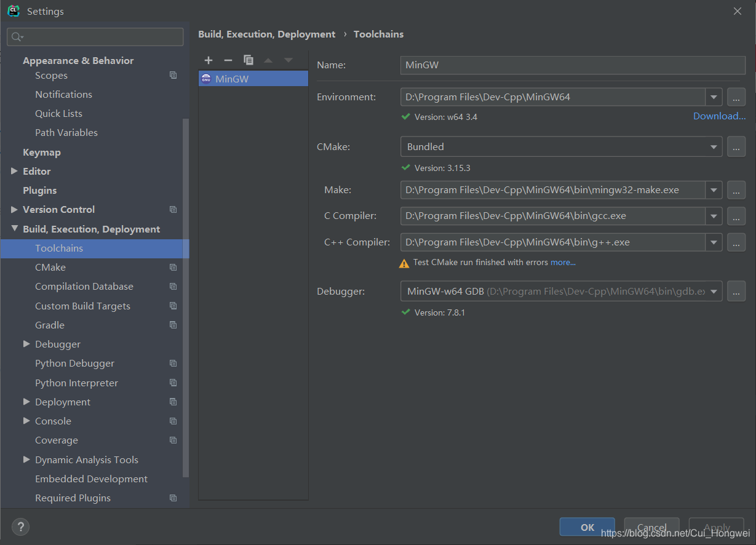This screenshot has width=756, height=545.
Task: Add a new toolchain with plus icon
Action: coord(209,60)
